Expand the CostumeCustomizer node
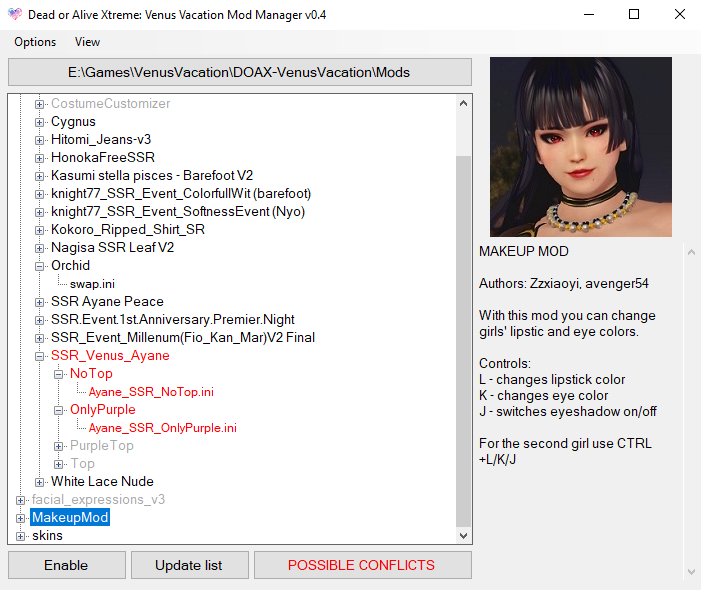The height and width of the screenshot is (590, 701). [x=39, y=104]
